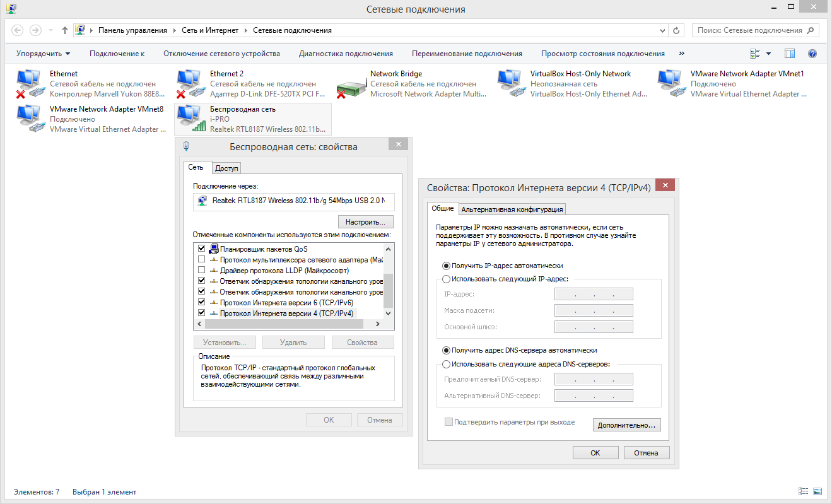The width and height of the screenshot is (832, 504).
Task: Uncheck Планировщик пакетов QoS
Action: pyautogui.click(x=201, y=249)
